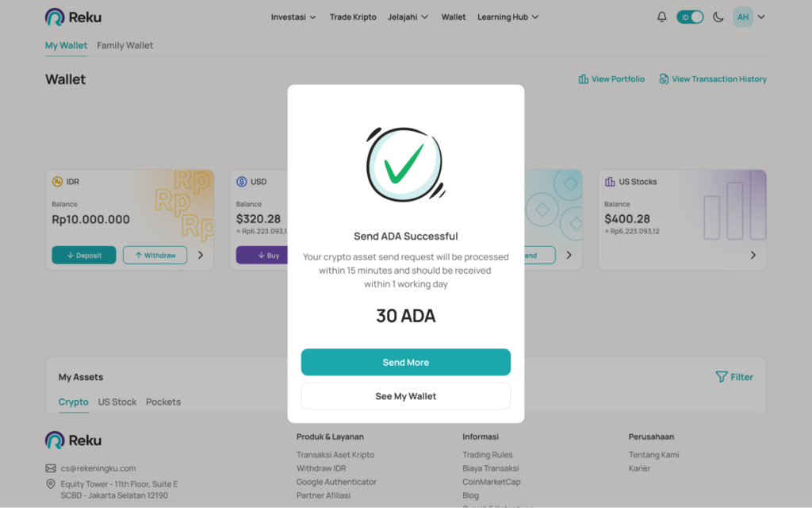Click the Send More button
Screen dimensions: 812x508
point(406,362)
